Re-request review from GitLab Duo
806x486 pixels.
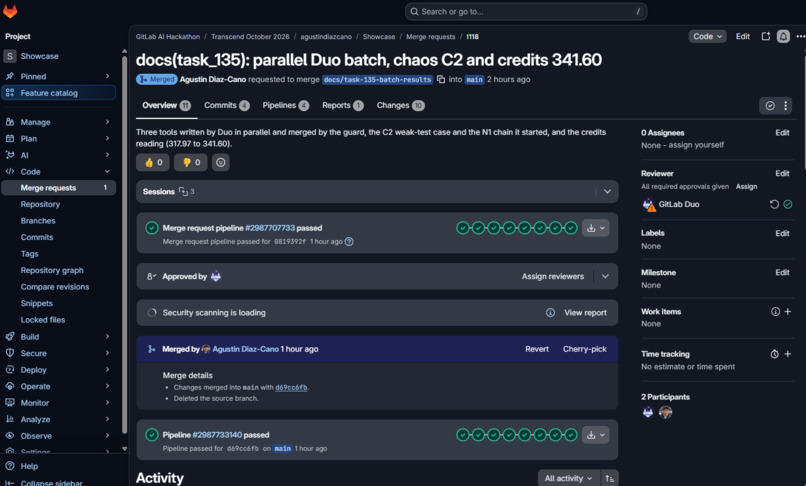pyautogui.click(x=774, y=204)
